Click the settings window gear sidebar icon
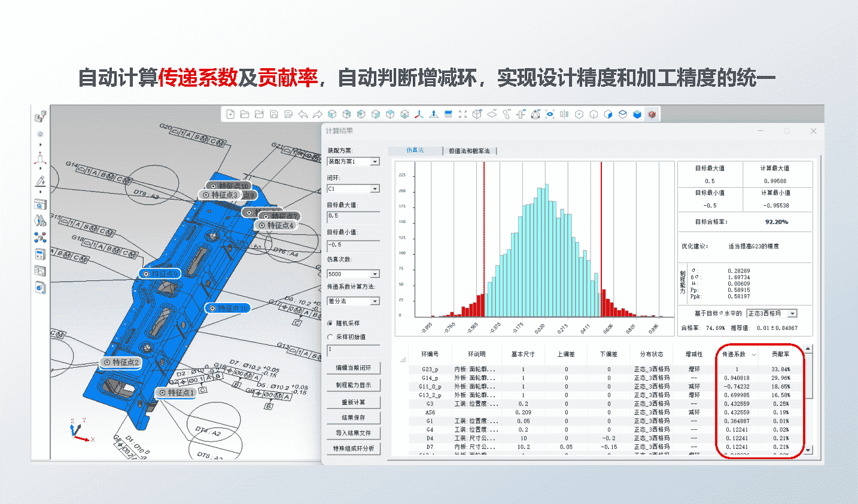The width and height of the screenshot is (858, 504). [x=40, y=204]
